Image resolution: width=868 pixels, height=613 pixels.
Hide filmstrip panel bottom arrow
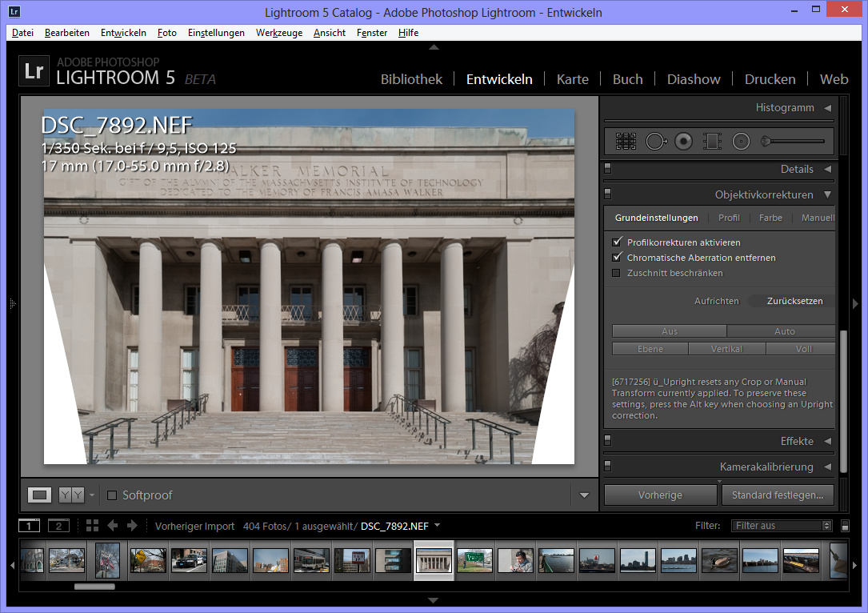pos(434,600)
